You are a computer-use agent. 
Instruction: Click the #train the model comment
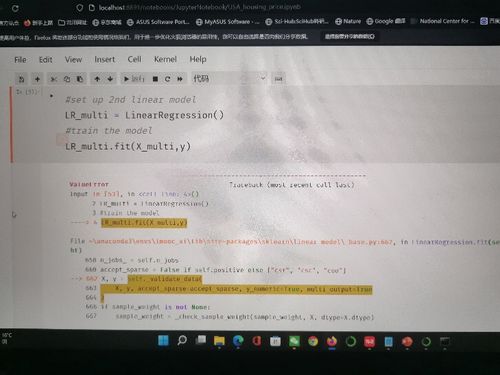(x=109, y=131)
